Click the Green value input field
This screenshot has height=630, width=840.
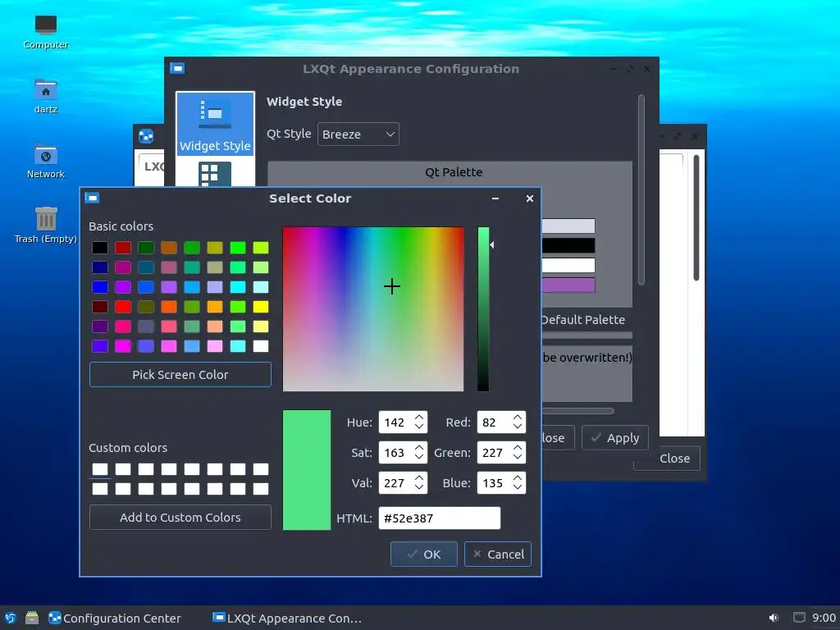[494, 453]
